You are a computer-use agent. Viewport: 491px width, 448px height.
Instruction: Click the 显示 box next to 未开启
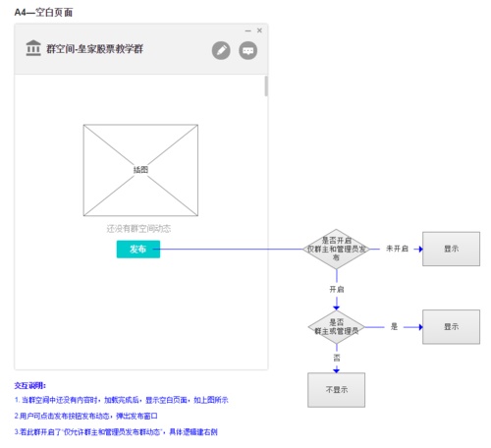click(x=451, y=249)
